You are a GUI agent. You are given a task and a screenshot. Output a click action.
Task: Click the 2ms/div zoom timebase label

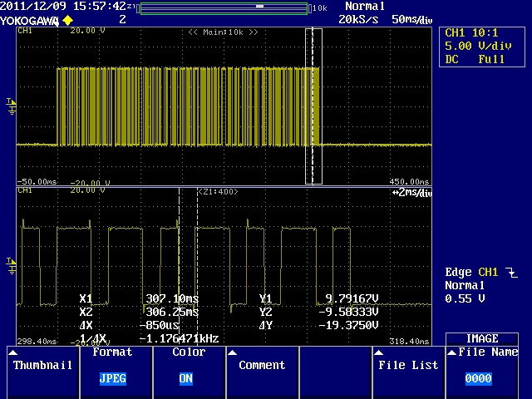click(x=412, y=193)
